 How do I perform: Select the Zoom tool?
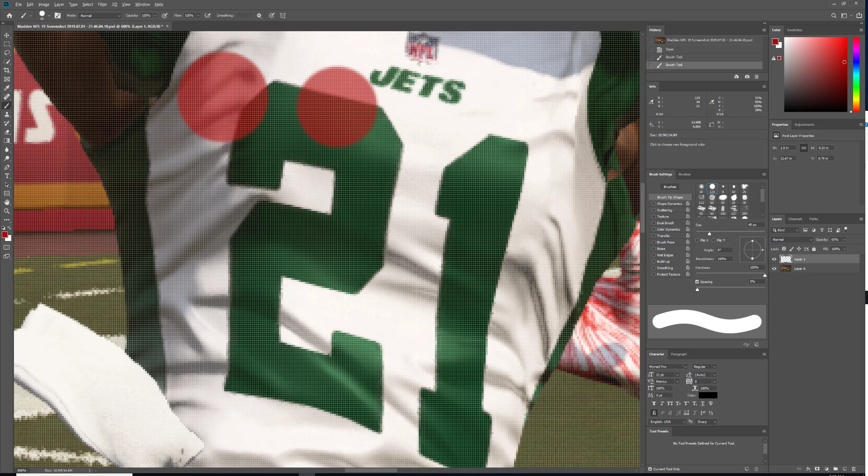(7, 211)
